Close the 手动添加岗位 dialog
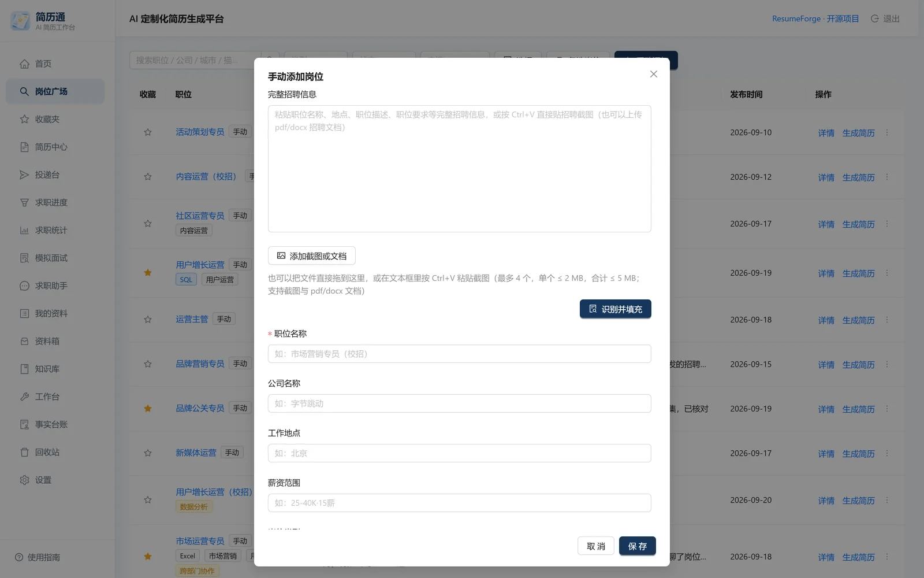Image resolution: width=924 pixels, height=578 pixels. coord(653,74)
